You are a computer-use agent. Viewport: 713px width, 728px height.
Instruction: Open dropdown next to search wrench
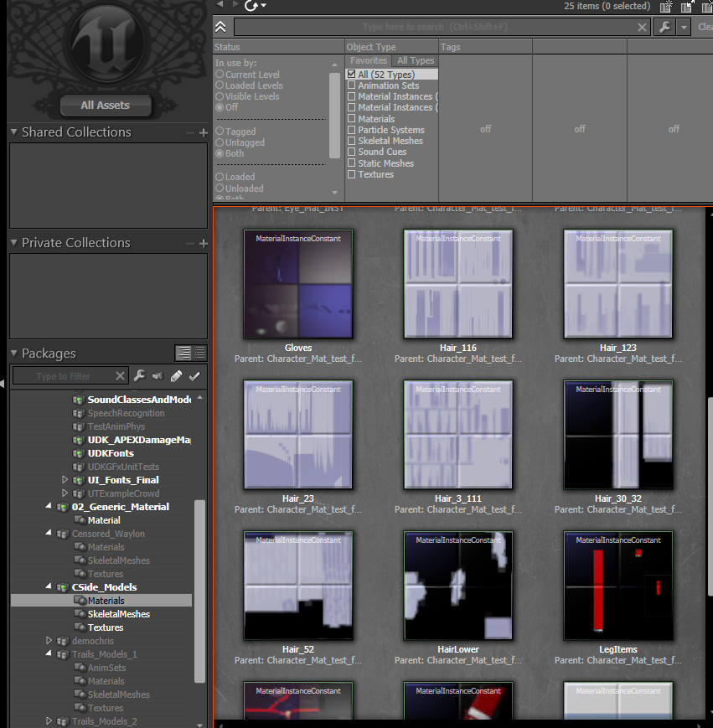click(684, 28)
